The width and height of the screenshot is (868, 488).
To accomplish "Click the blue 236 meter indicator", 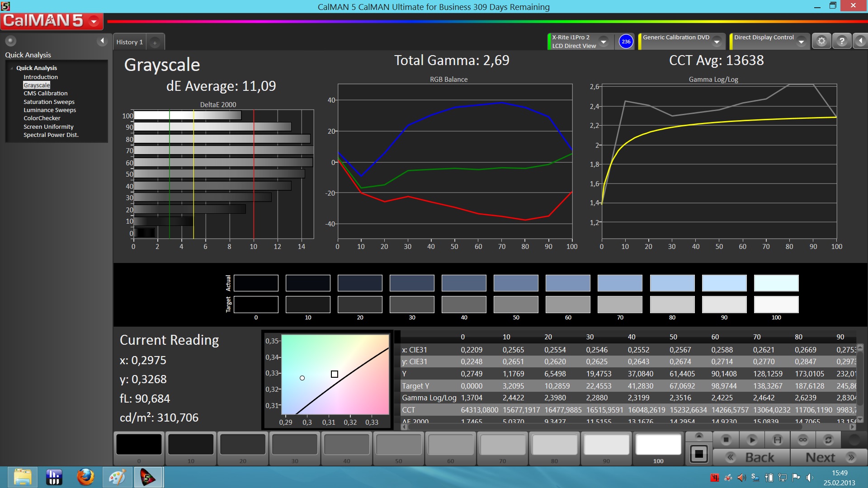I will 626,42.
